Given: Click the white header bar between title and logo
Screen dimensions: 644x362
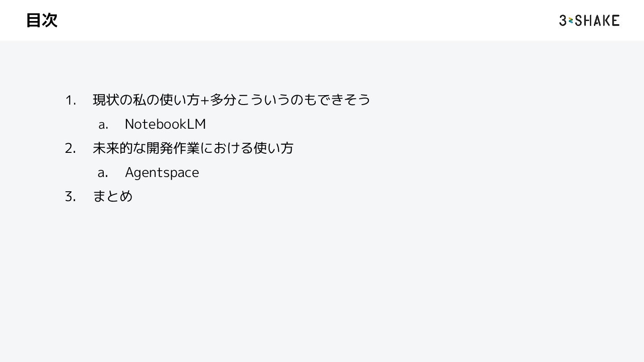Looking at the screenshot, I should (309, 20).
